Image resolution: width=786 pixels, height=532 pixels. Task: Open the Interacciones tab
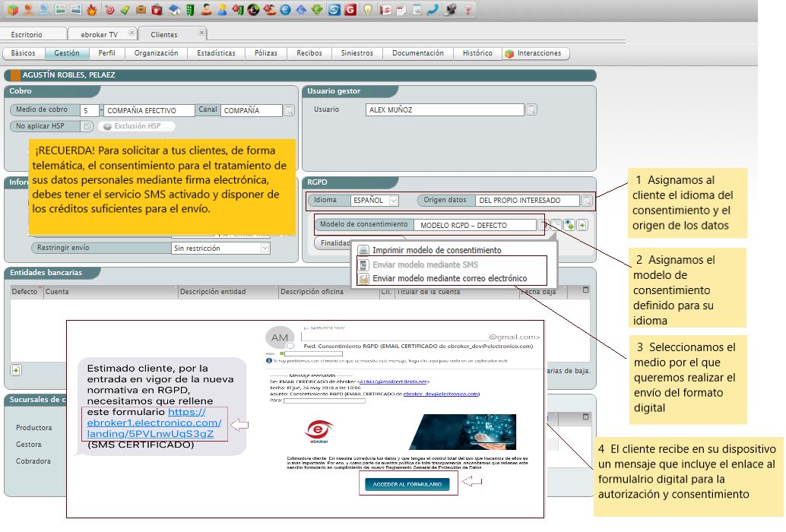pyautogui.click(x=535, y=53)
